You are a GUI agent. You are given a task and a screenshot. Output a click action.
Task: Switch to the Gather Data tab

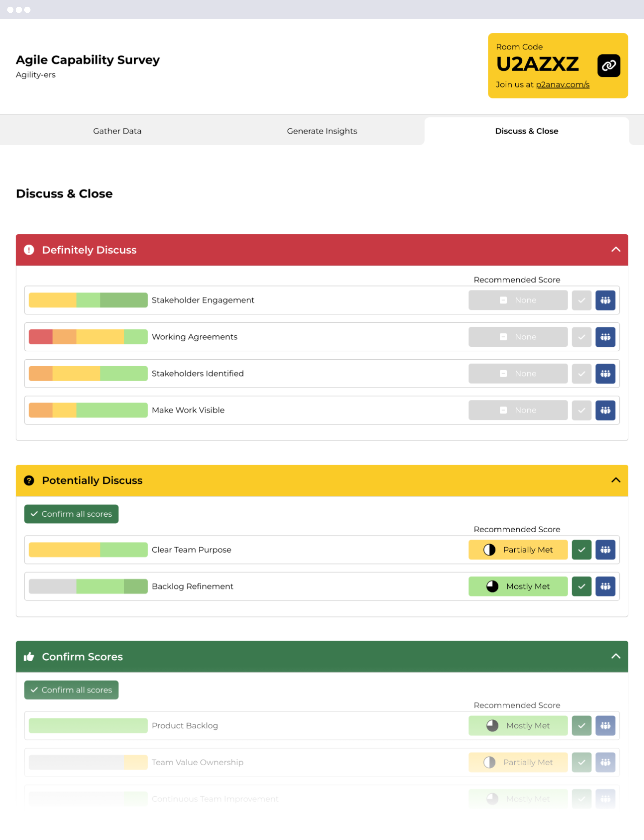(117, 131)
